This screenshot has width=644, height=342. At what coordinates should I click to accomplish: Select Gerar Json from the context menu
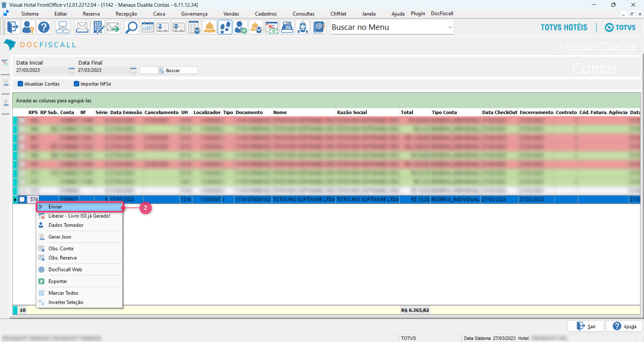pyautogui.click(x=79, y=237)
